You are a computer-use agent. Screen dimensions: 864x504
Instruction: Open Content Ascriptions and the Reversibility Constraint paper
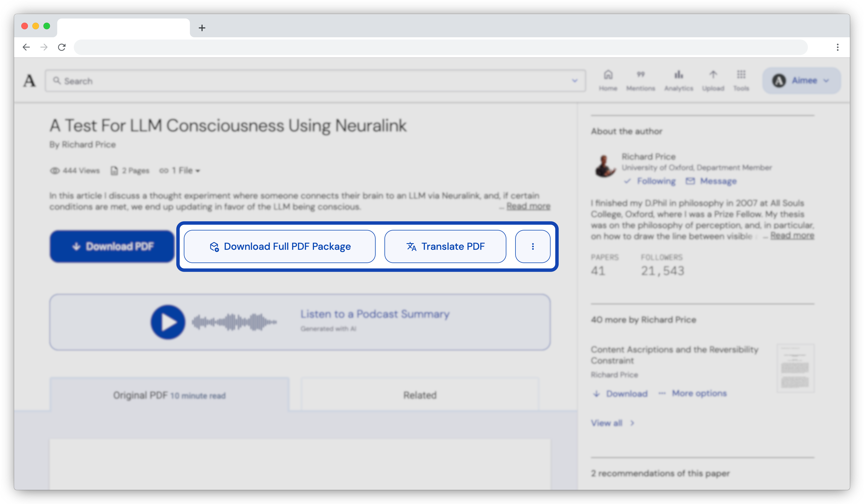(674, 355)
